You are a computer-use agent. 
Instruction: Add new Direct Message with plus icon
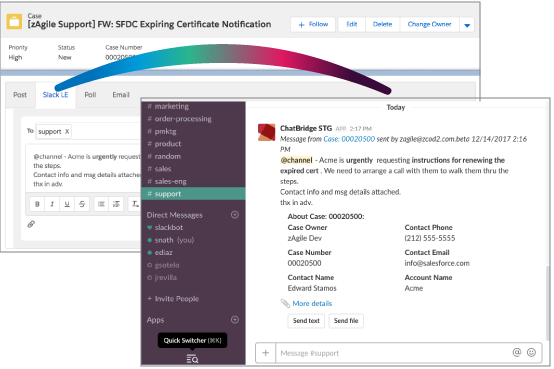click(x=235, y=215)
